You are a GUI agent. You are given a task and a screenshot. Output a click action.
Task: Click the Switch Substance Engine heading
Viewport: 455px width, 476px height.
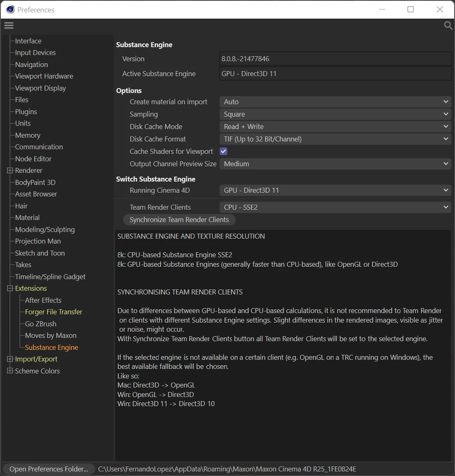pos(156,179)
